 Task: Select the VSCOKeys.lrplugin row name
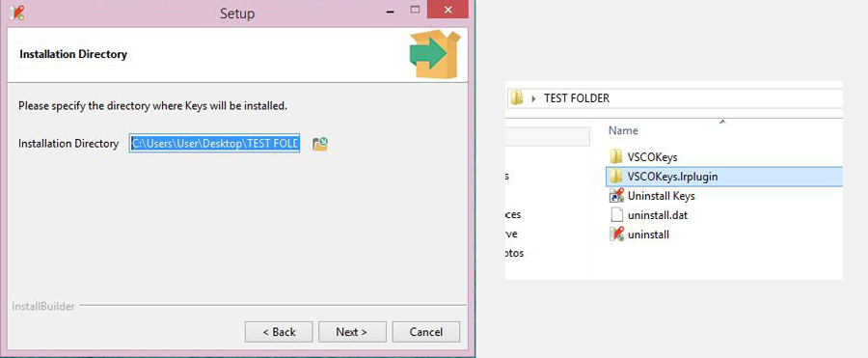[x=672, y=177]
